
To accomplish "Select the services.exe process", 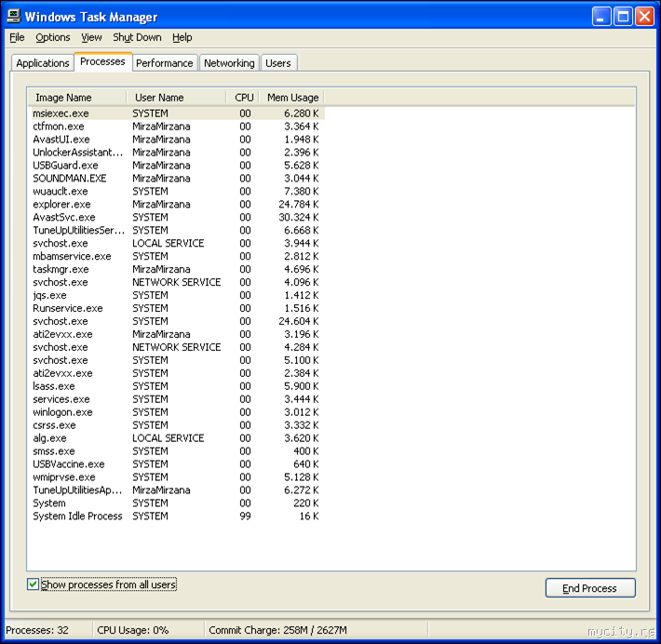I will click(176, 399).
